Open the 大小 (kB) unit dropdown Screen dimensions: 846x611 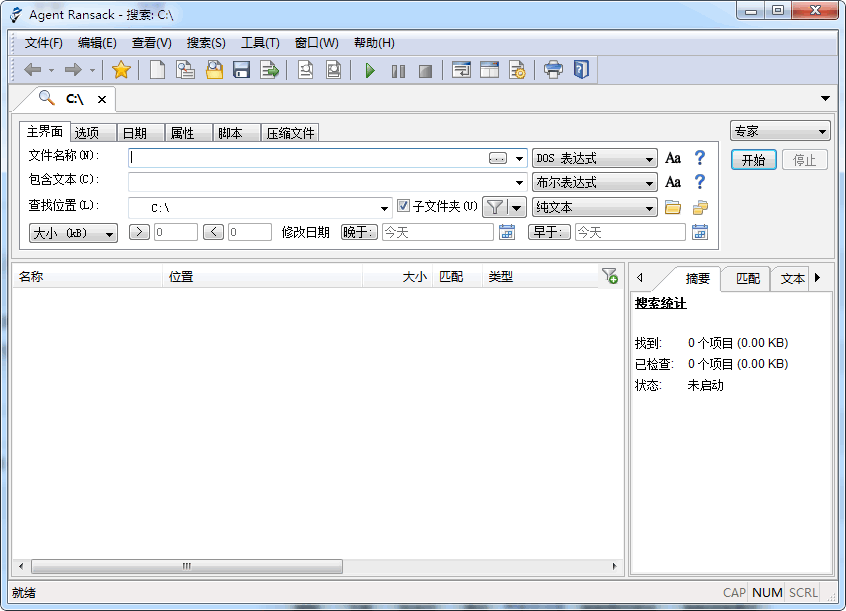click(73, 233)
